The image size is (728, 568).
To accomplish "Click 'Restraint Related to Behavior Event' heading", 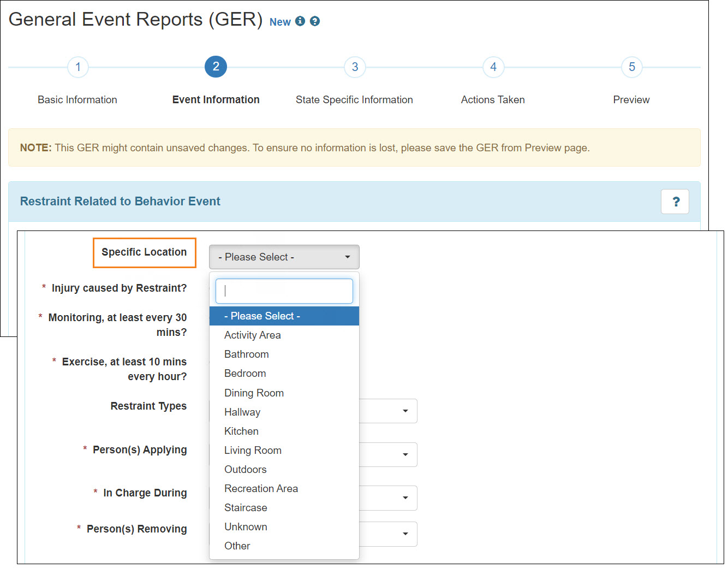I will [120, 202].
